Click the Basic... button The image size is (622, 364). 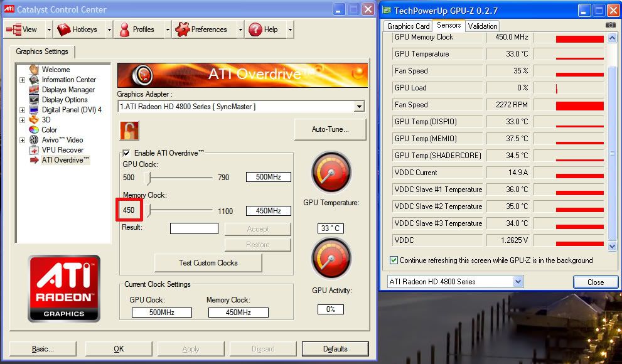click(x=43, y=349)
